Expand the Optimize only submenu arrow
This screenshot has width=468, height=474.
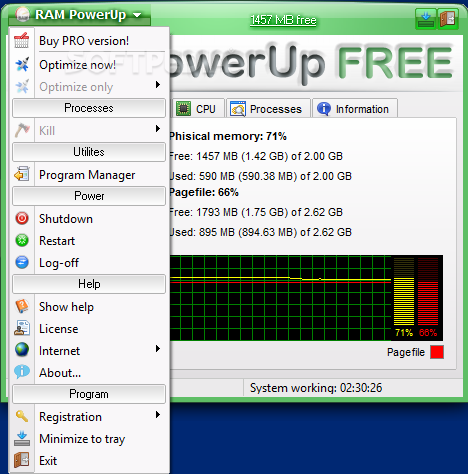click(158, 85)
